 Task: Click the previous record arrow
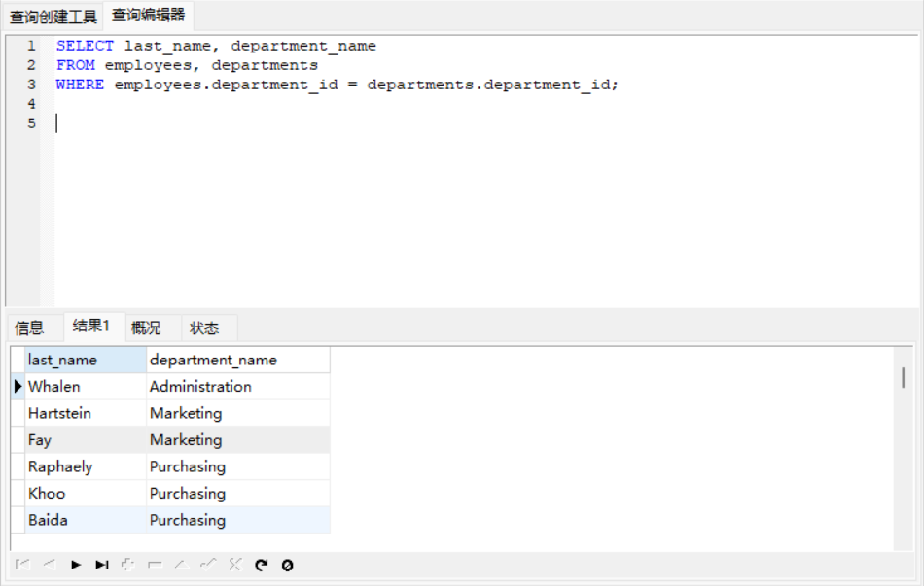[50, 565]
